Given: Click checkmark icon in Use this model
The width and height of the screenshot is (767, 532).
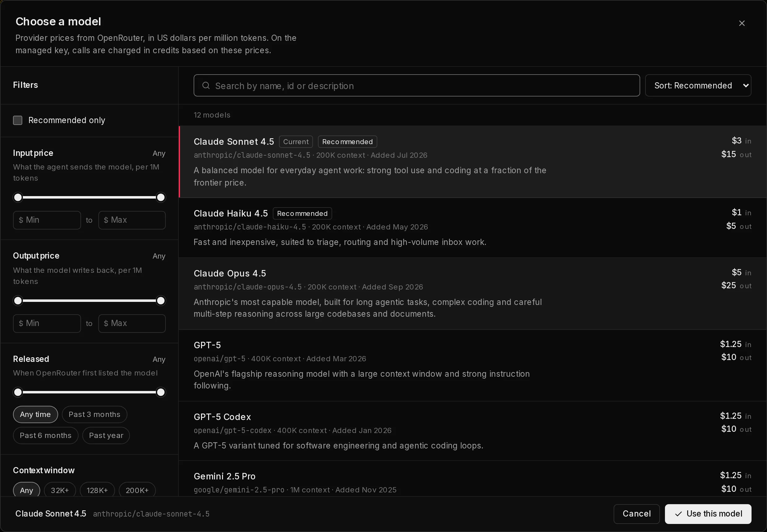Looking at the screenshot, I should pyautogui.click(x=678, y=514).
